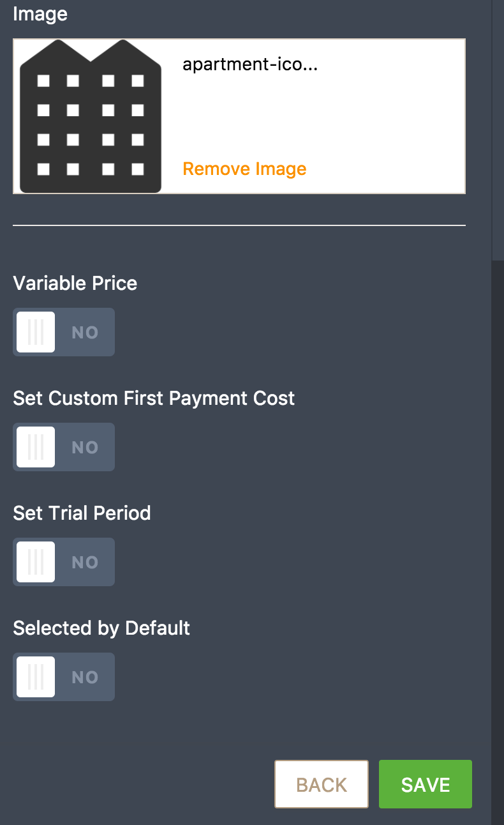This screenshot has height=825, width=504.
Task: Click the grip handle of the Trial Period toggle
Action: click(x=36, y=562)
